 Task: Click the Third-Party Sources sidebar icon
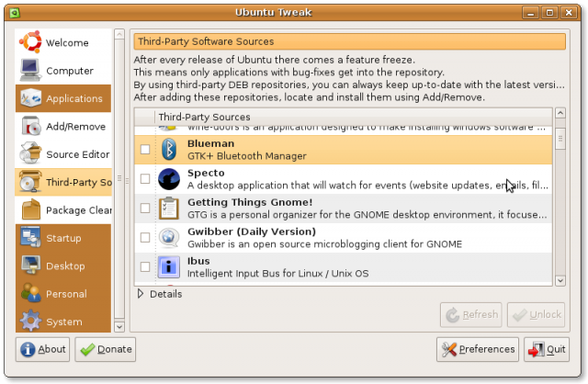pos(30,182)
